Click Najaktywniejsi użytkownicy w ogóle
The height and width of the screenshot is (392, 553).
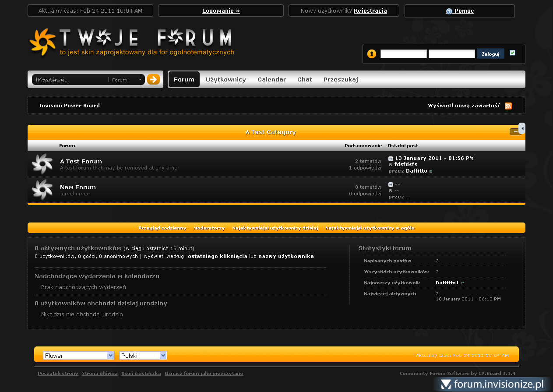coord(370,228)
